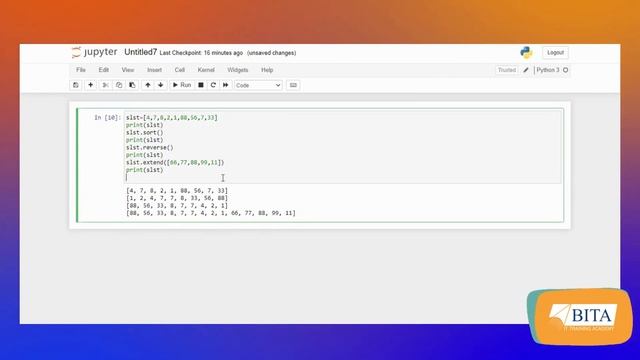
Task: Click the pencil edit mode icon
Action: [526, 70]
